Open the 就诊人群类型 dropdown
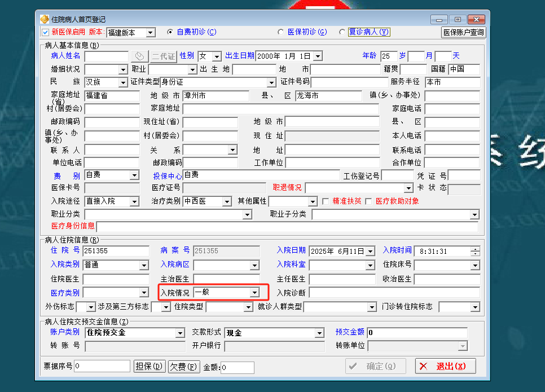 [372, 307]
